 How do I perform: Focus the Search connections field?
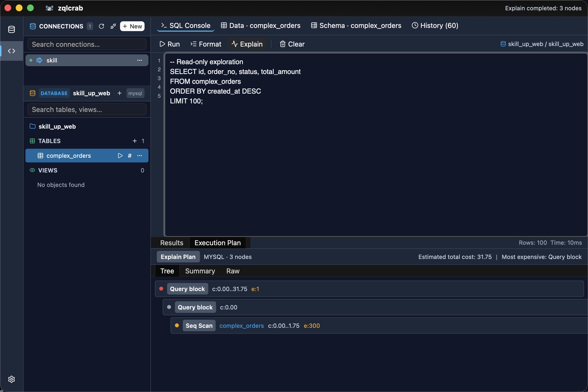(87, 44)
